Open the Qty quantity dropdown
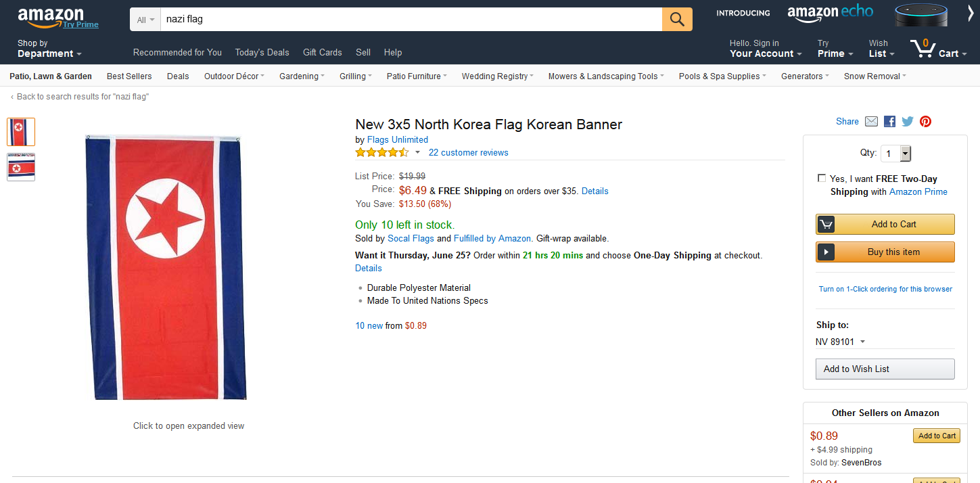This screenshot has width=980, height=483. coord(896,154)
